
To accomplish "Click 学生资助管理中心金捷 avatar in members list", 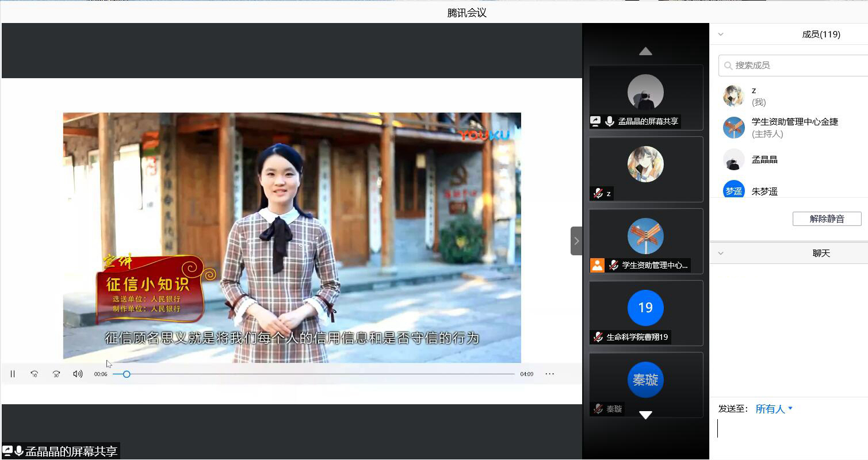I will click(734, 128).
